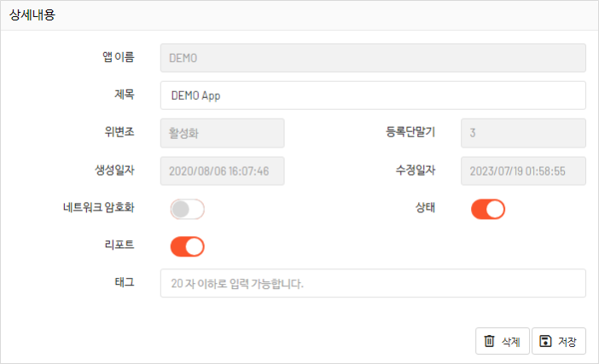Screen dimensions: 599x364
Task: Click the 앱 이름 field showing DEMO
Action: pyautogui.click(x=373, y=58)
